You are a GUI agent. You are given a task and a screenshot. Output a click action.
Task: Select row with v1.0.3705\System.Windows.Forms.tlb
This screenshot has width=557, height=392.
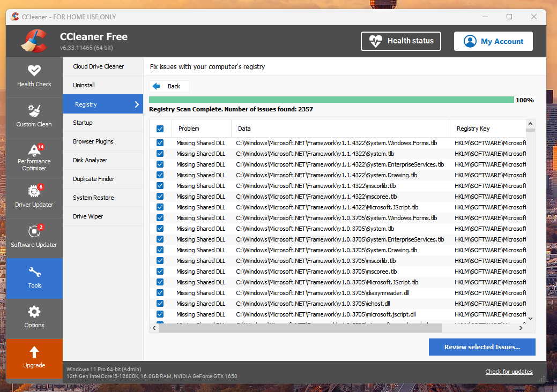coord(337,218)
